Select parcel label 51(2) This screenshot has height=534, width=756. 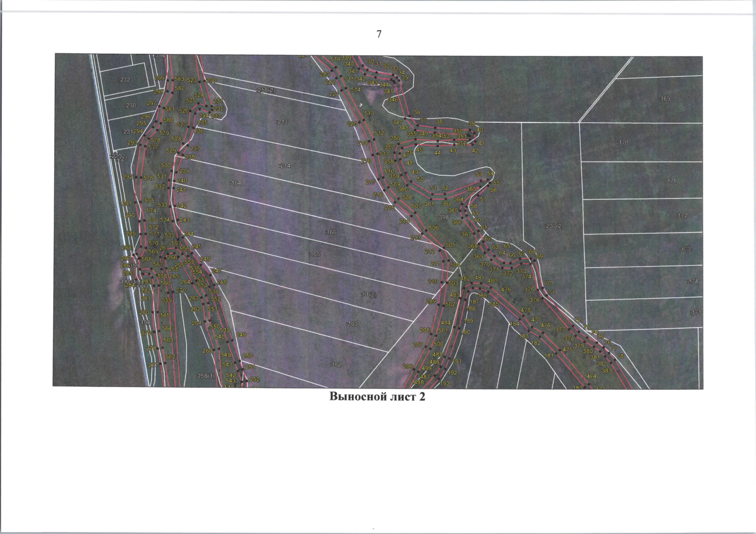pos(369,295)
